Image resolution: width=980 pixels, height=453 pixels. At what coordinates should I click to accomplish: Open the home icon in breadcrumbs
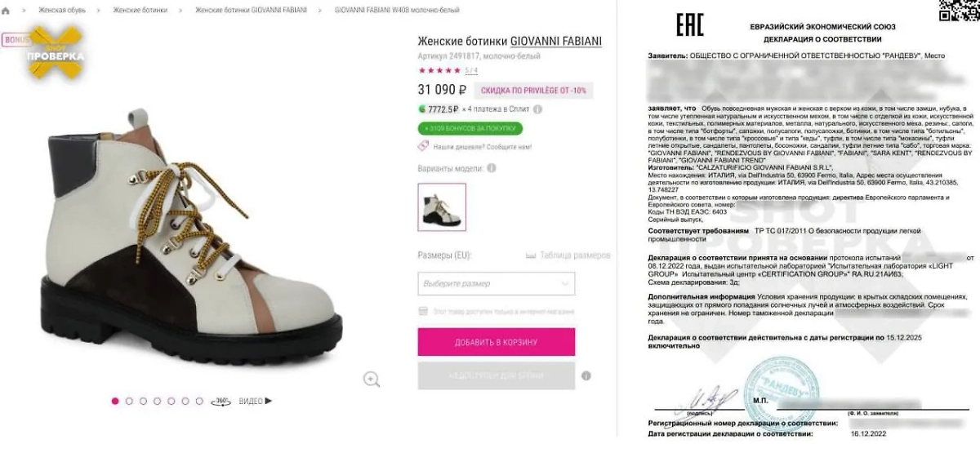pos(6,11)
